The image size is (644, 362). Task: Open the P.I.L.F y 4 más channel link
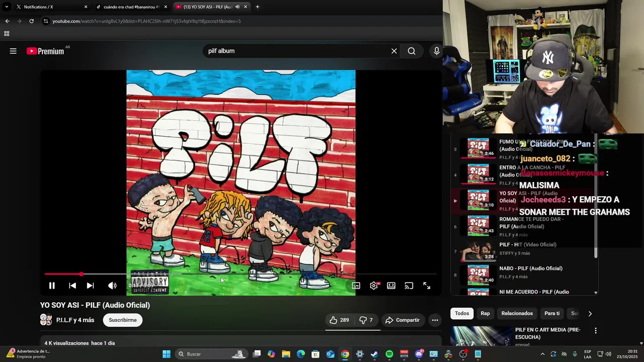pyautogui.click(x=75, y=320)
